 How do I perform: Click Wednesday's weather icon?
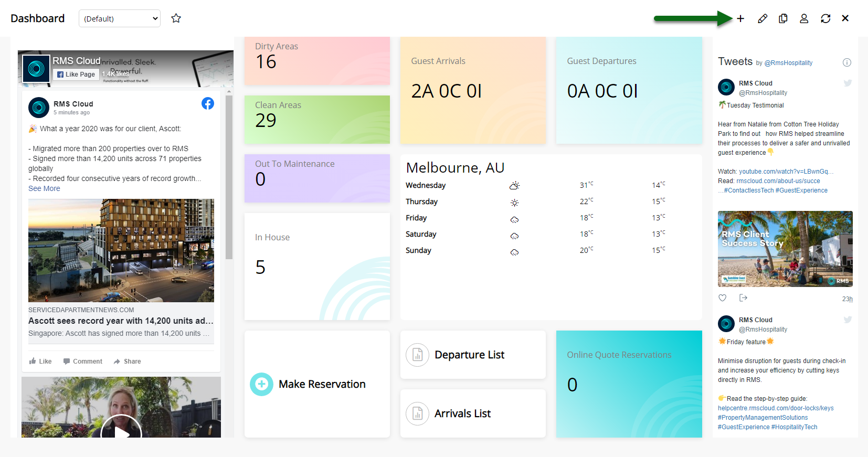point(514,186)
